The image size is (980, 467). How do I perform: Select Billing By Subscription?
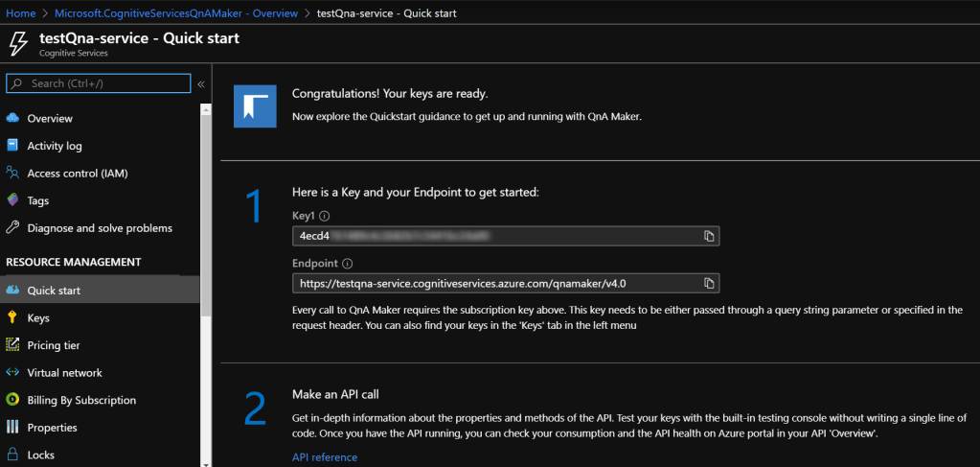[x=81, y=400]
